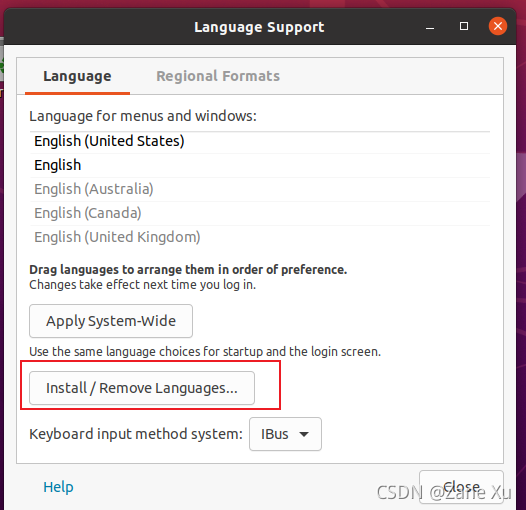Click the 'Use the same language choices' text

[x=205, y=352]
